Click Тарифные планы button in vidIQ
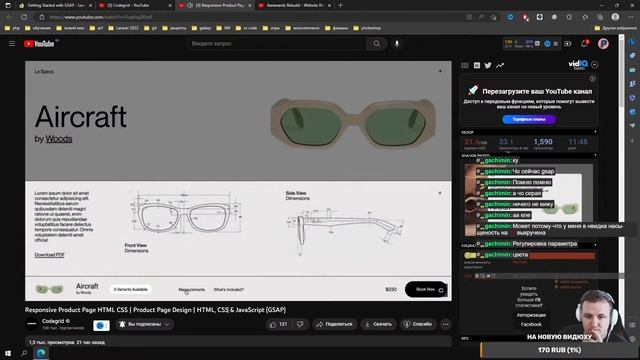 pos(529,119)
